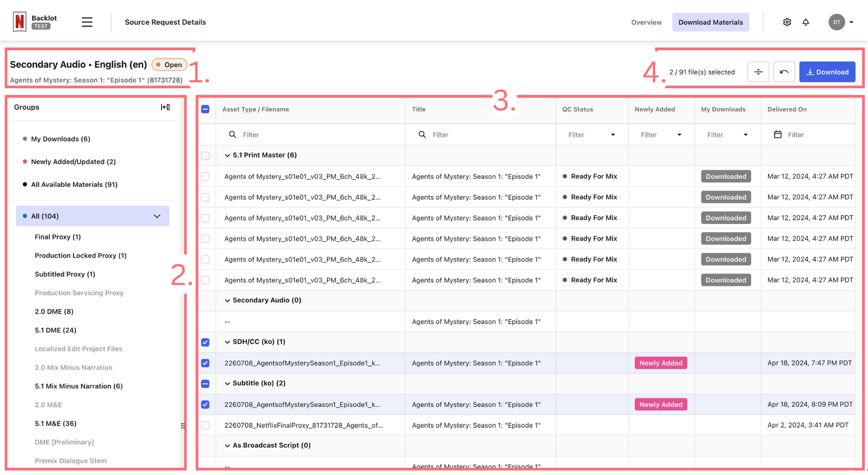Viewport: 868px width, 475px height.
Task: Open the hamburger navigation menu
Action: [x=87, y=22]
